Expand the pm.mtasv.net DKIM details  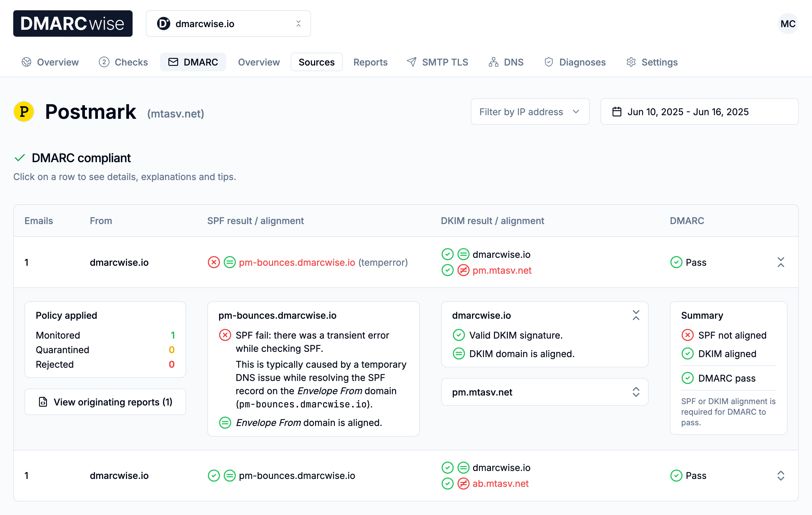click(x=636, y=392)
